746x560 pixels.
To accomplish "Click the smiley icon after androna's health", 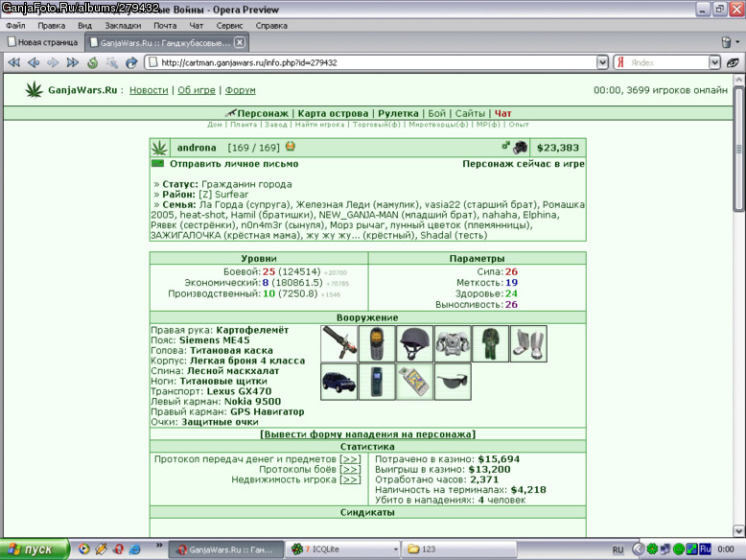I will [291, 147].
